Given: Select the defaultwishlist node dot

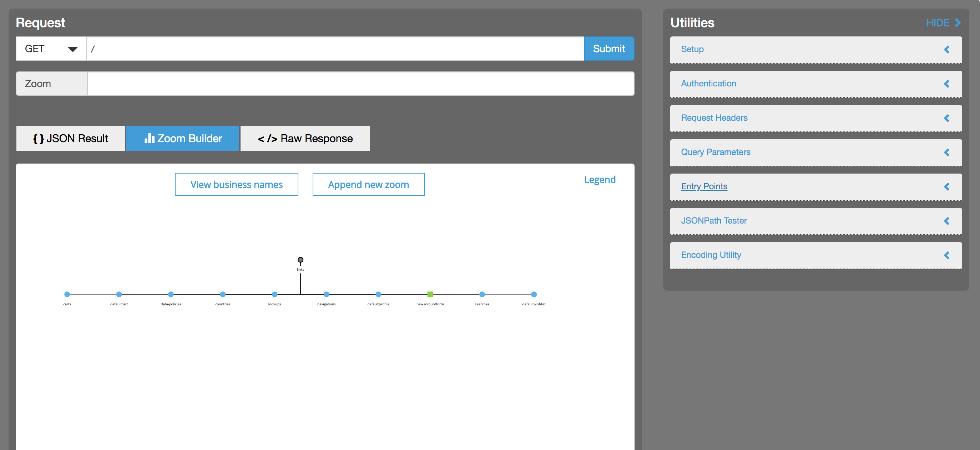Looking at the screenshot, I should pos(534,294).
